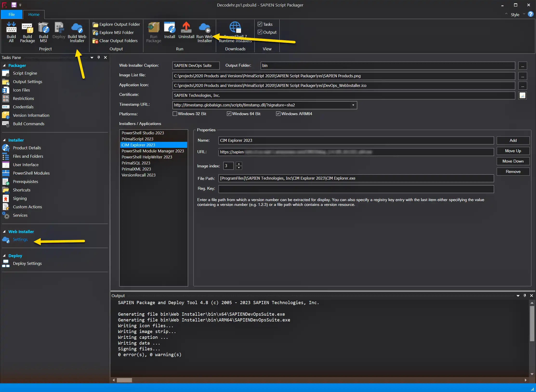Viewport: 536px width, 392px height.
Task: Open Explore Output Folder
Action: click(116, 24)
